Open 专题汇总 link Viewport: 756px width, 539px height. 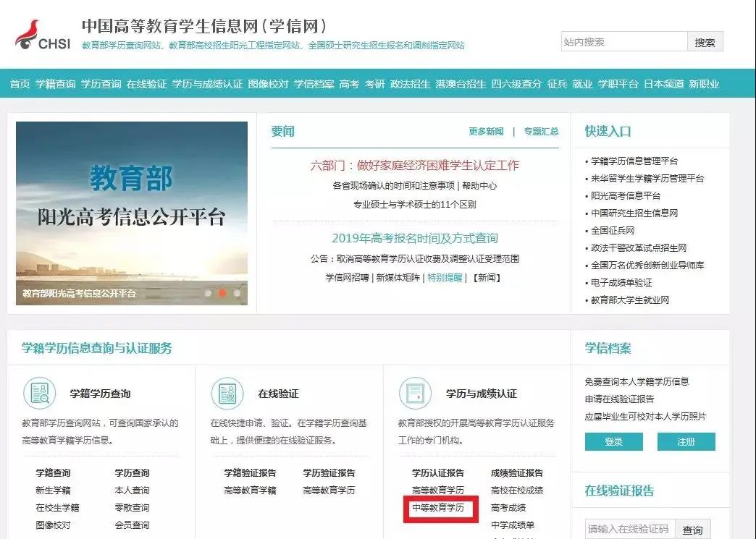pyautogui.click(x=541, y=131)
